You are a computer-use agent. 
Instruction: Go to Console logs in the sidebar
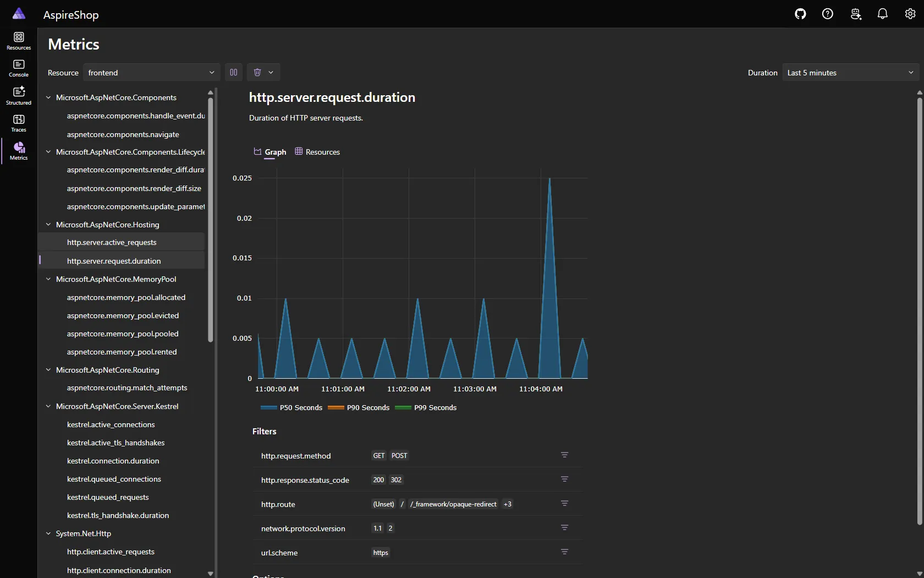[19, 68]
